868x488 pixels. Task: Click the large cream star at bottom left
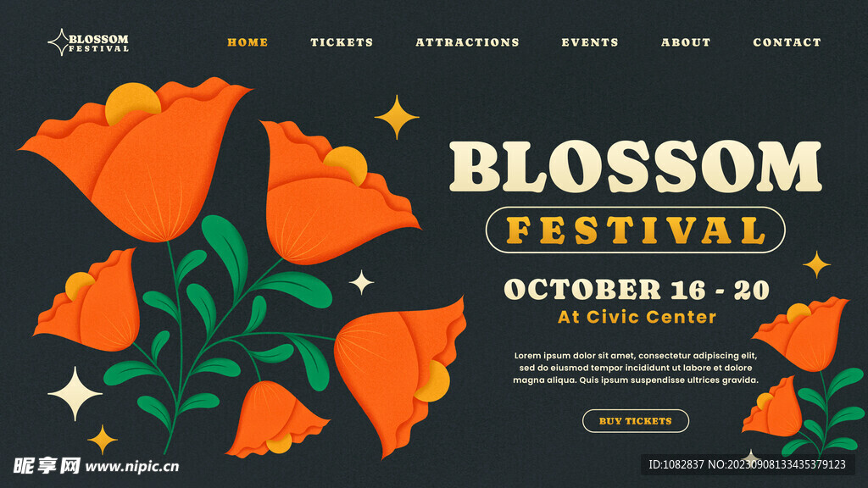(x=75, y=393)
